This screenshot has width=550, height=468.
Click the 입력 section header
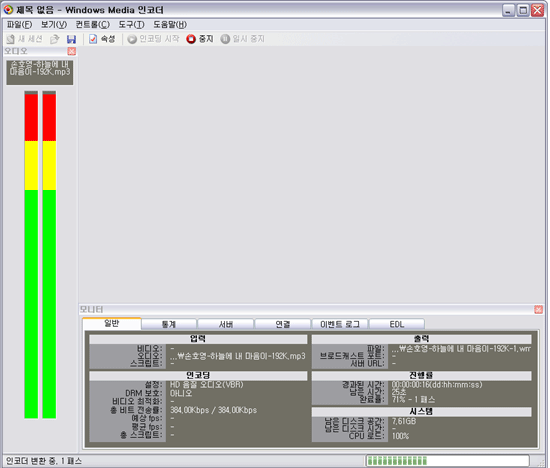tap(198, 339)
